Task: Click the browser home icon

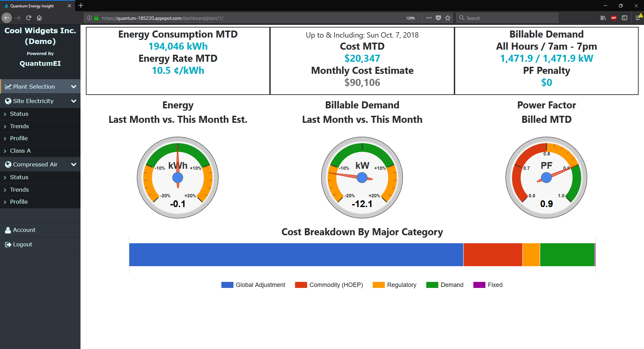Action: point(39,18)
